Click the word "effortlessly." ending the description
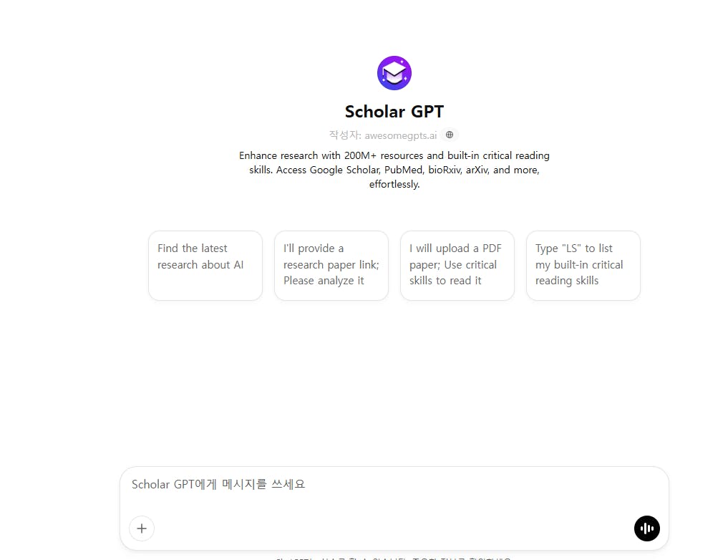 point(394,184)
